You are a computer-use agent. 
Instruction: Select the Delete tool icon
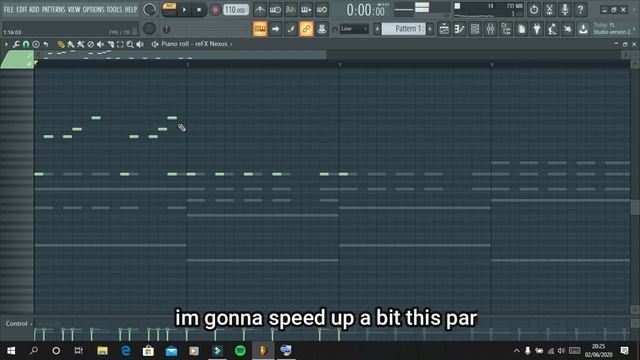coord(91,44)
